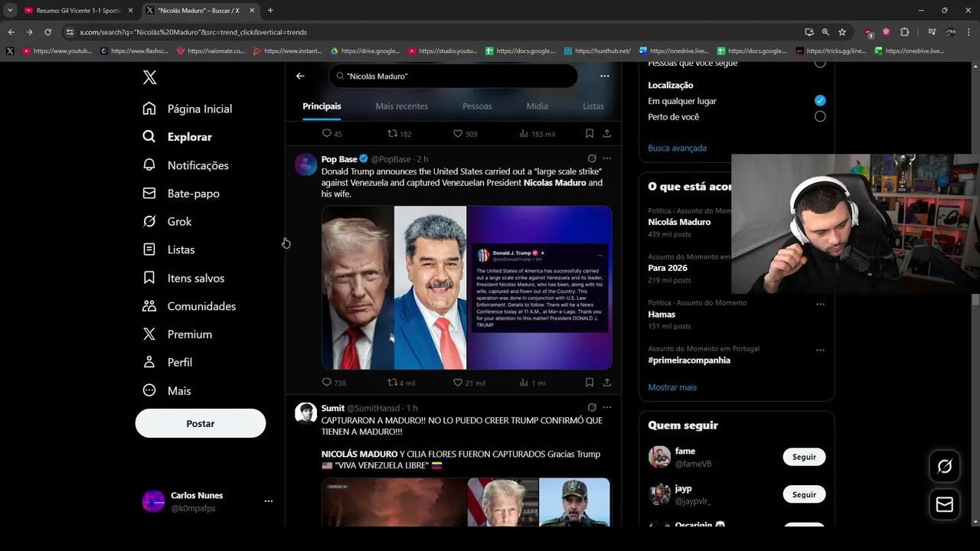This screenshot has height=551, width=980.
Task: Open the valomate bookmark
Action: tap(210, 51)
